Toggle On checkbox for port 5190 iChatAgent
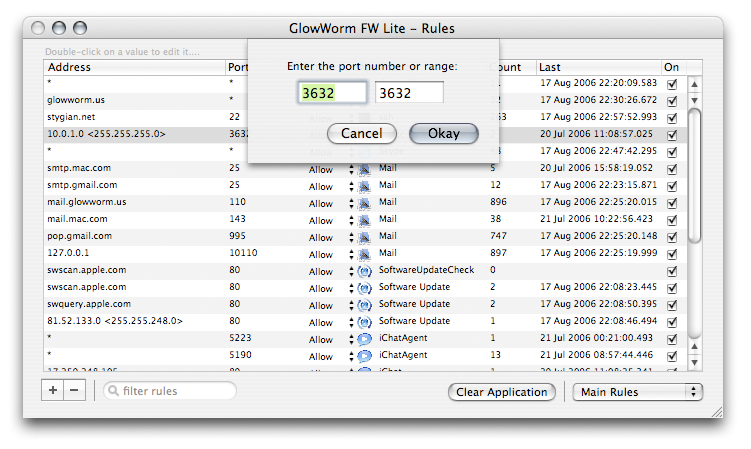This screenshot has height=449, width=751. point(672,356)
